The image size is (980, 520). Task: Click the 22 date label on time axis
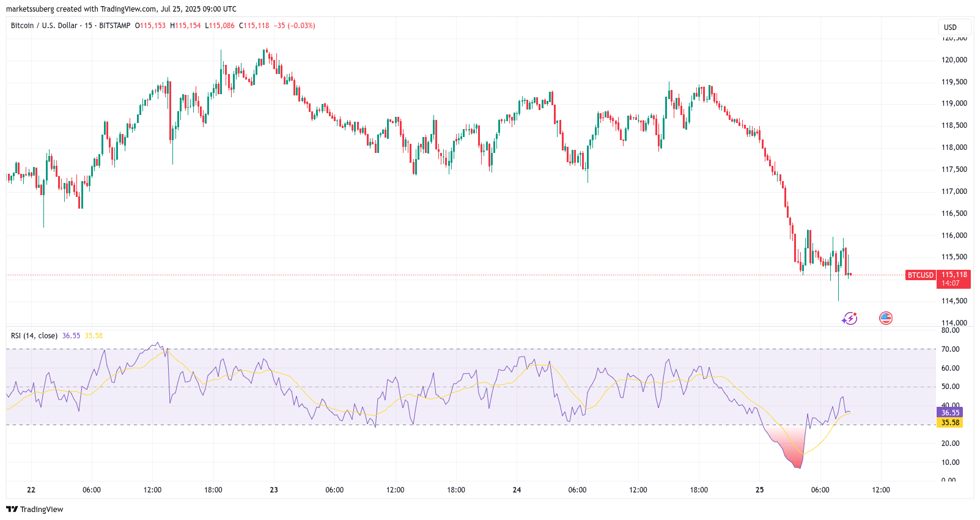(31, 490)
